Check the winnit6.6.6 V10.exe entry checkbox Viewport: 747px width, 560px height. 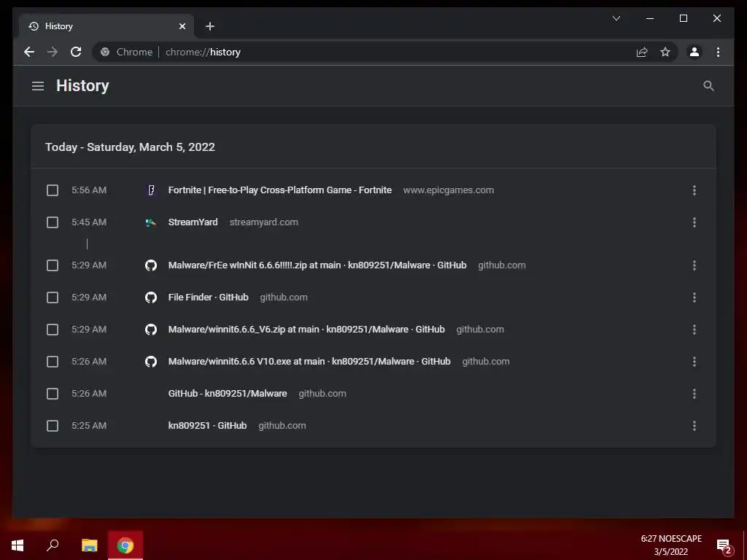click(53, 362)
